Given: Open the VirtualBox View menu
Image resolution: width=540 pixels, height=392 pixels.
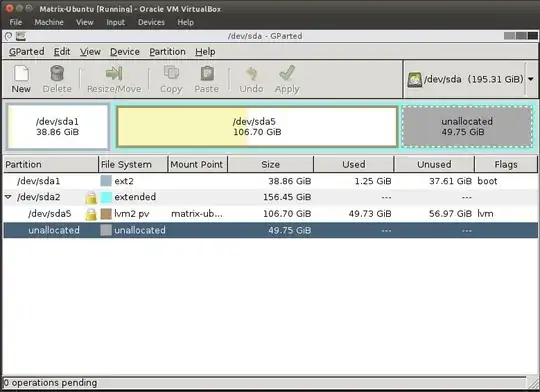Looking at the screenshot, I should (x=85, y=22).
